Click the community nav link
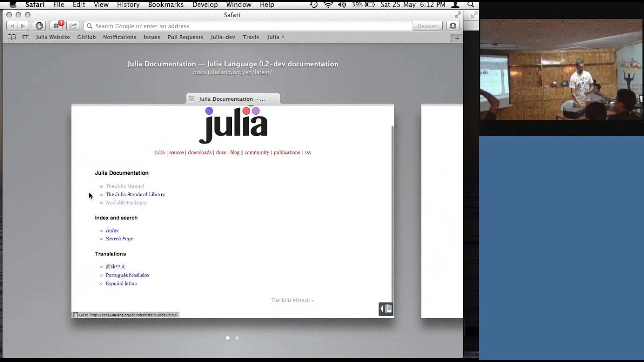This screenshot has width=644, height=362. click(257, 152)
